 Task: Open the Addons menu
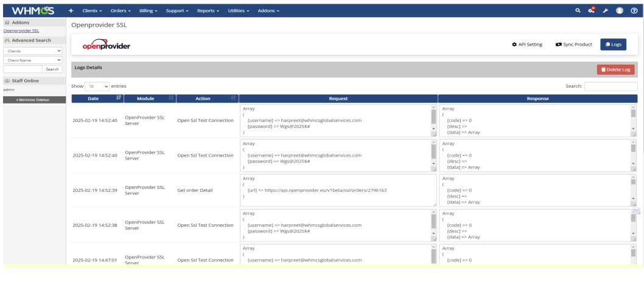268,11
